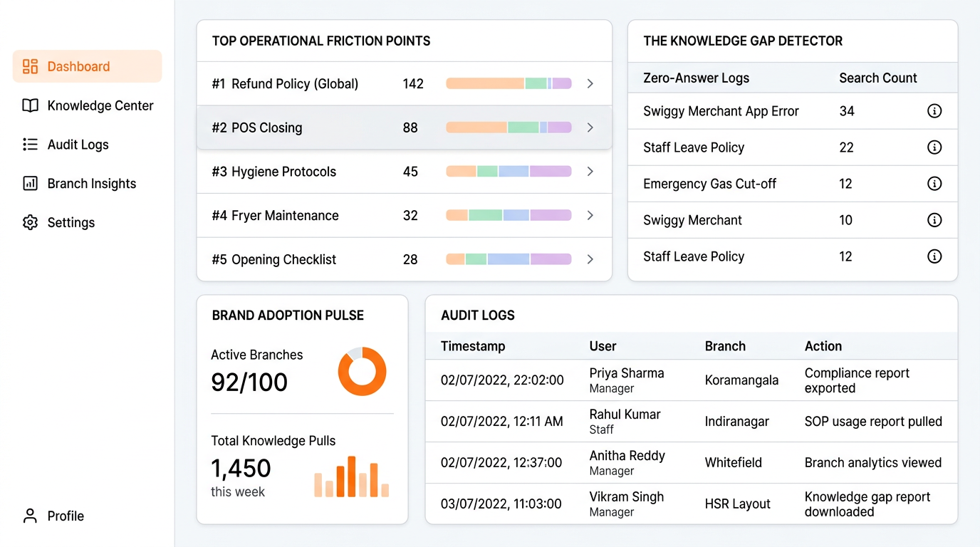
Task: Click info icon for Emergency Gas Cut-off
Action: pyautogui.click(x=934, y=184)
